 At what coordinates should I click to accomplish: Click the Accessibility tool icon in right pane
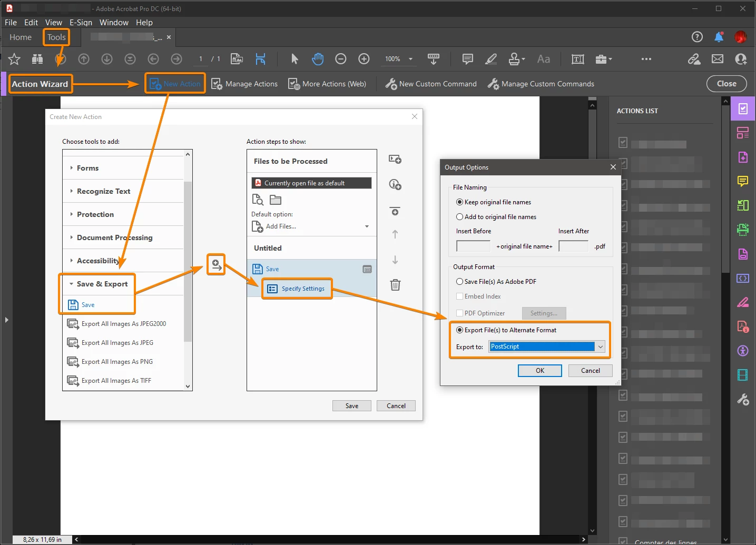click(x=743, y=351)
